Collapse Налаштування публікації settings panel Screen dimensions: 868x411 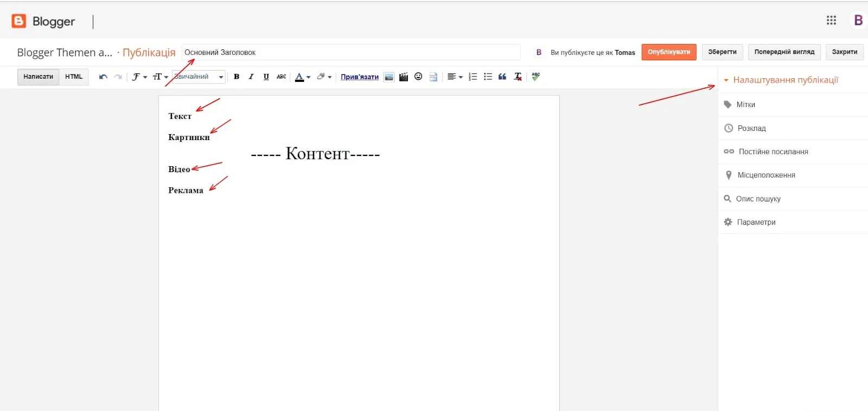click(781, 80)
